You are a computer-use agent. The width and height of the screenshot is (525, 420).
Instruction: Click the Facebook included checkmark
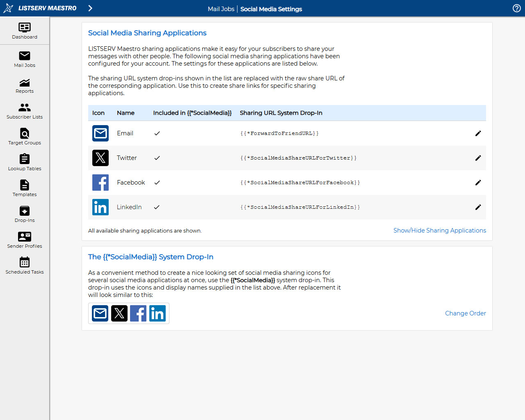tap(157, 183)
